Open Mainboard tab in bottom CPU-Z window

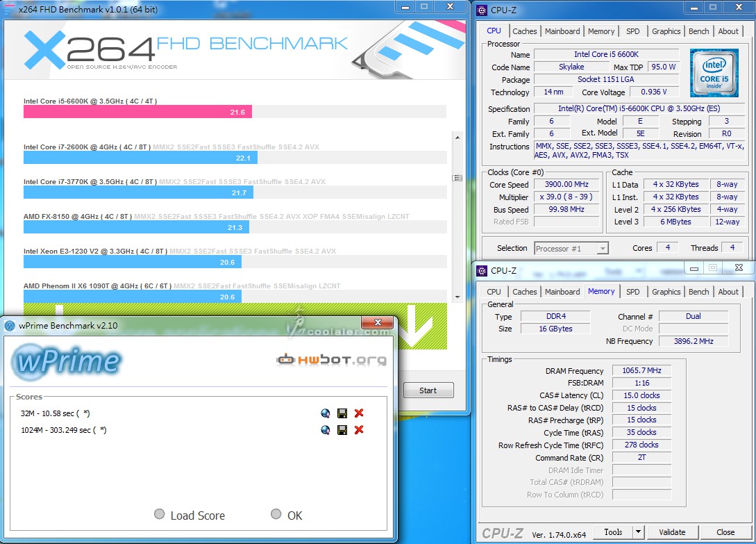tap(562, 292)
